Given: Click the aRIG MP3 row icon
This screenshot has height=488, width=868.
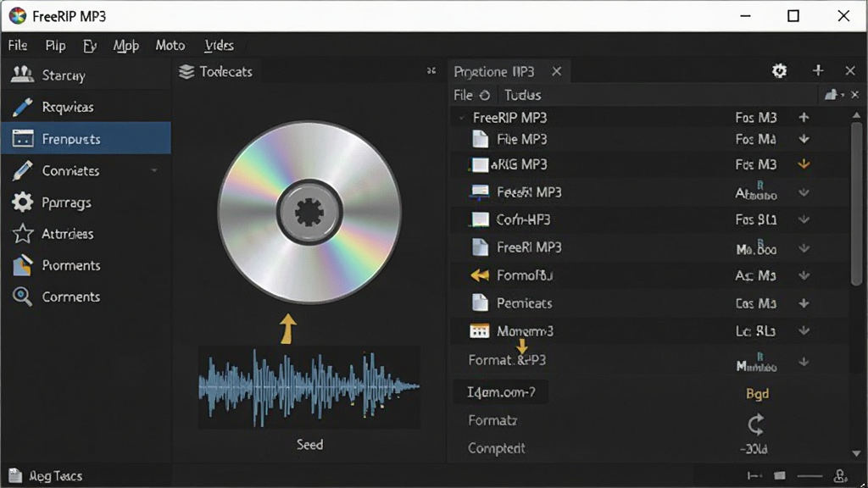Looking at the screenshot, I should coord(479,164).
